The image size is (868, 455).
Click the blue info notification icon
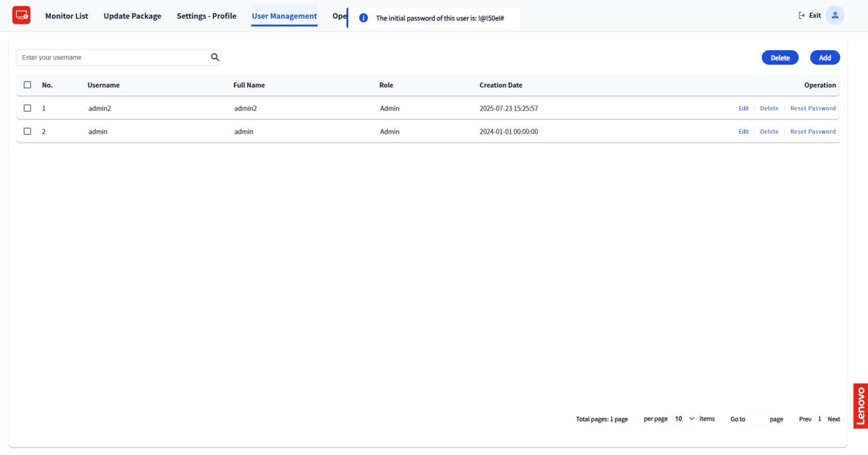(x=363, y=18)
